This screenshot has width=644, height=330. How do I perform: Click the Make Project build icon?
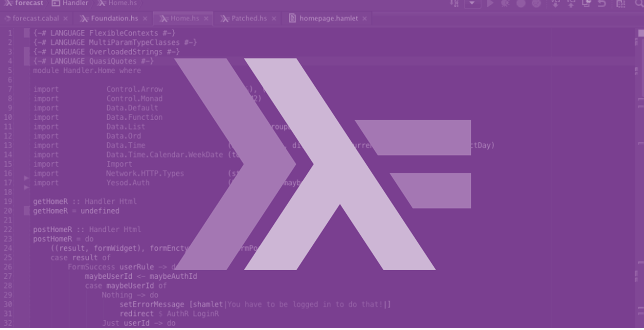point(454,4)
